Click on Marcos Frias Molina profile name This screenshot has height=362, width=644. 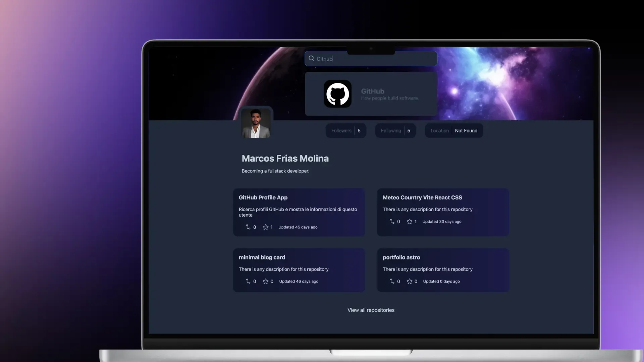click(x=285, y=158)
